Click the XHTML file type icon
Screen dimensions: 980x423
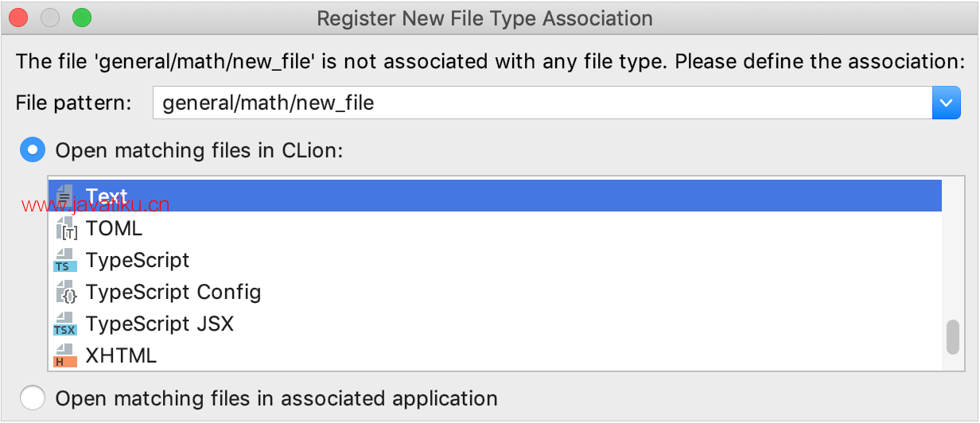(65, 355)
